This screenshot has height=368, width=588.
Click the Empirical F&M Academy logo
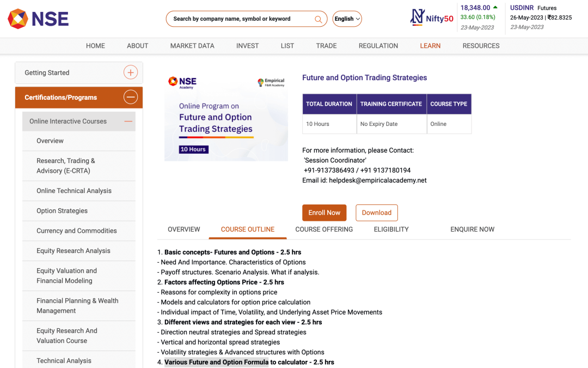[x=271, y=82]
